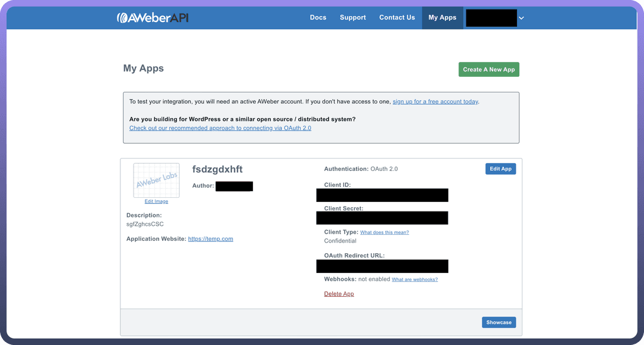Click the AWeber API logo
The height and width of the screenshot is (345, 644).
click(x=153, y=18)
